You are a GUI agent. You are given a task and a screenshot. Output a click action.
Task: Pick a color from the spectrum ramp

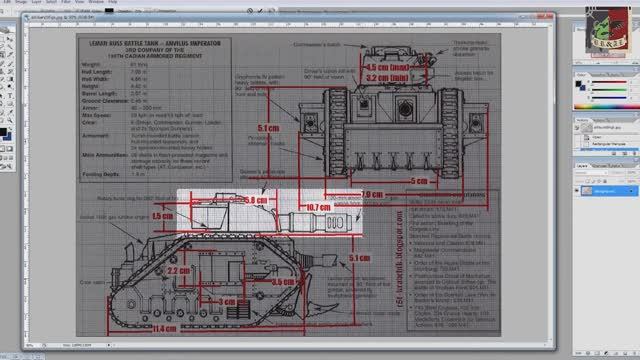pos(607,107)
